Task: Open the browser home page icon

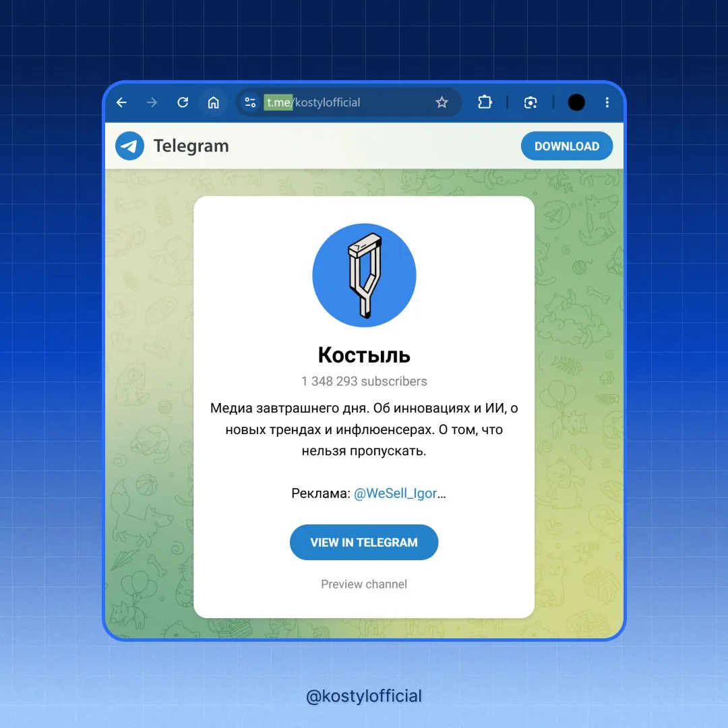Action: 213,102
